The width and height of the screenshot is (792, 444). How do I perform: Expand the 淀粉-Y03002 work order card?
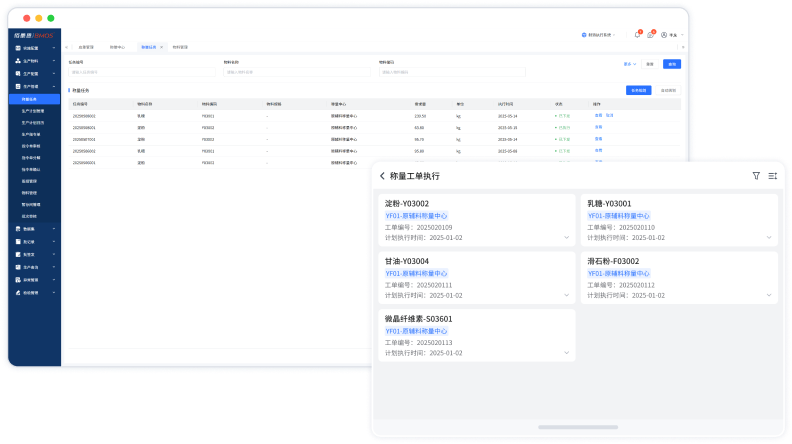click(x=566, y=238)
